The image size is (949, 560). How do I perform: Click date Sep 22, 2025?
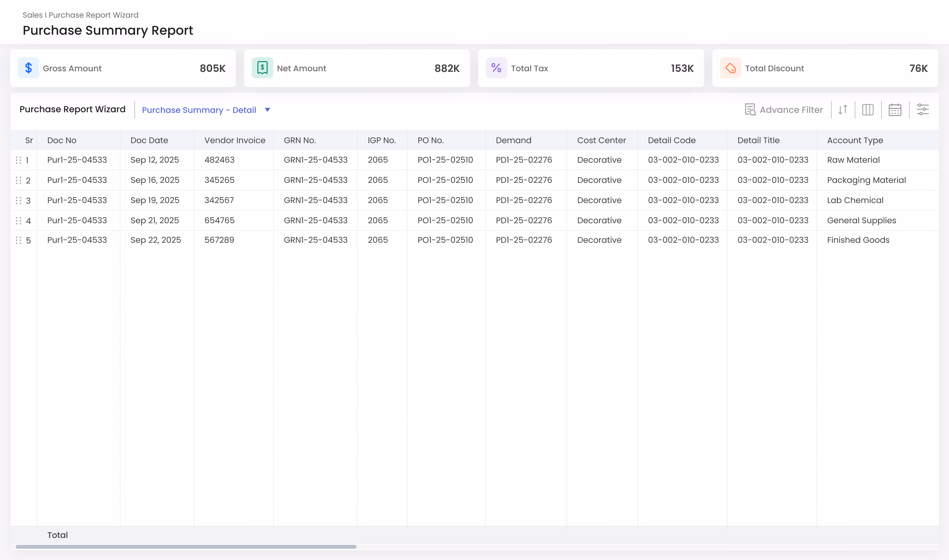pyautogui.click(x=156, y=240)
